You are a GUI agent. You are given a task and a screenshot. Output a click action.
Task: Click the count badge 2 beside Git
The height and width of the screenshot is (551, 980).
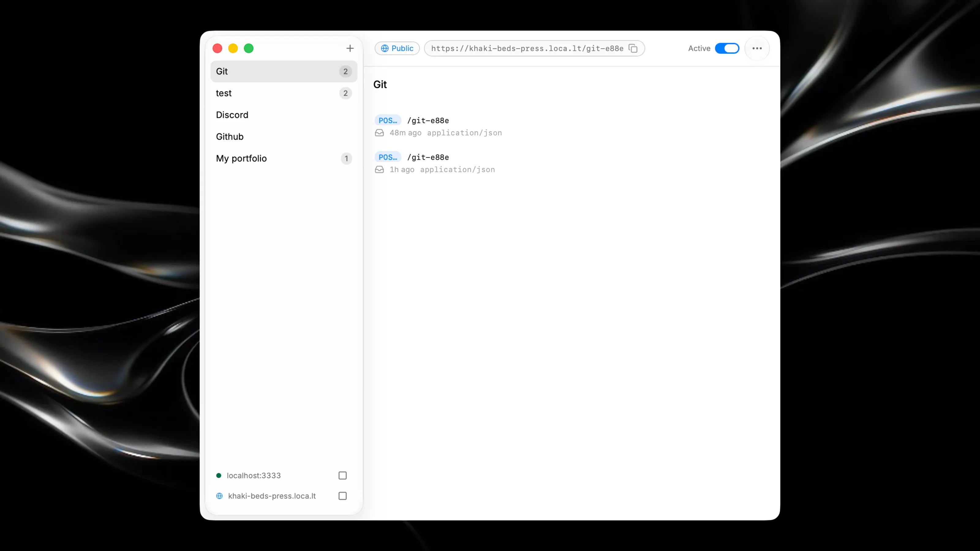coord(345,72)
